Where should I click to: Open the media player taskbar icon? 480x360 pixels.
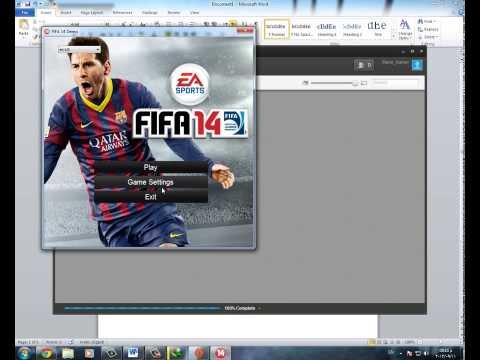coord(90,353)
